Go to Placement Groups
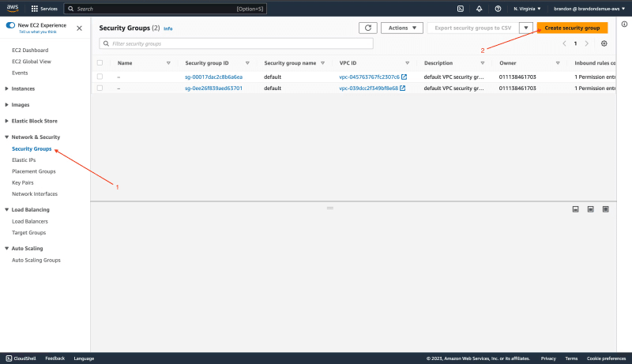The height and width of the screenshot is (364, 632). tap(34, 171)
